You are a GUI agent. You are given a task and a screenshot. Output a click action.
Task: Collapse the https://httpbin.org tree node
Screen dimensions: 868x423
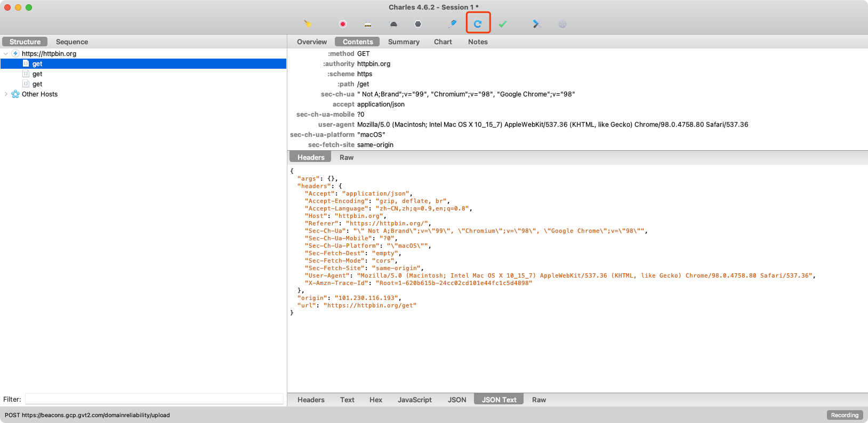pos(6,53)
